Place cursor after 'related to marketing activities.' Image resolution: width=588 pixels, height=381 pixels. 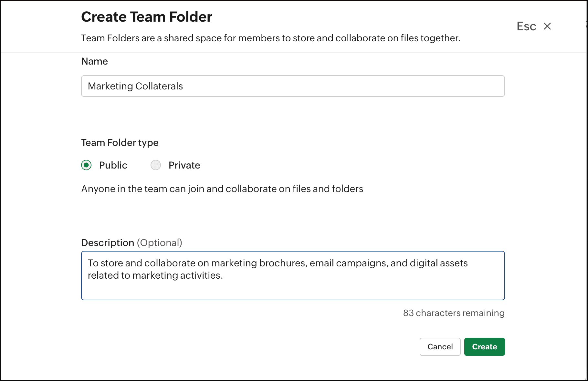pyautogui.click(x=224, y=275)
